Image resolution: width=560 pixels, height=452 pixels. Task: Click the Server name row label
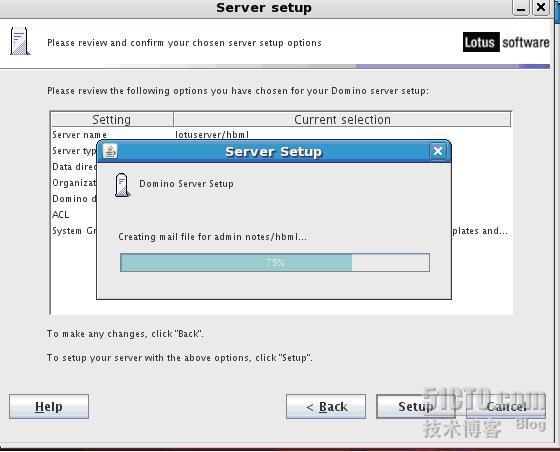point(79,135)
